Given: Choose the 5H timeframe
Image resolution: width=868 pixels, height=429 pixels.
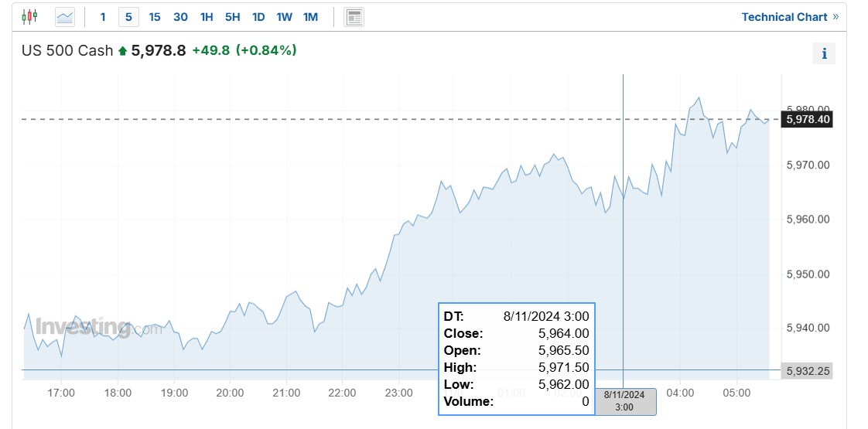Looking at the screenshot, I should click(233, 17).
